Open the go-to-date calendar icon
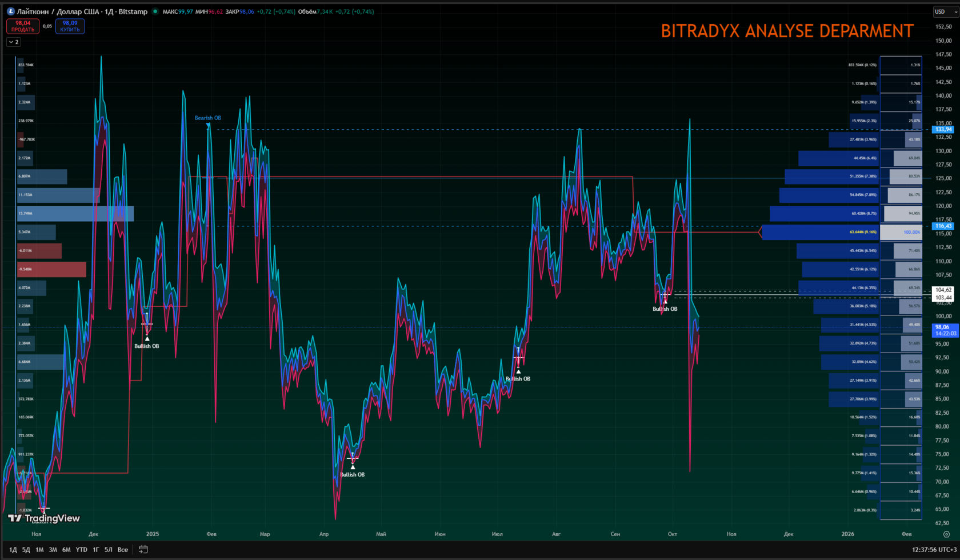This screenshot has width=960, height=560. (x=143, y=550)
